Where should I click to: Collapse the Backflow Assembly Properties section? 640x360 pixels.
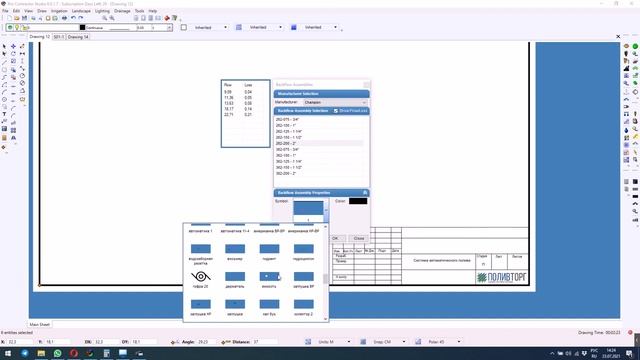(x=365, y=193)
